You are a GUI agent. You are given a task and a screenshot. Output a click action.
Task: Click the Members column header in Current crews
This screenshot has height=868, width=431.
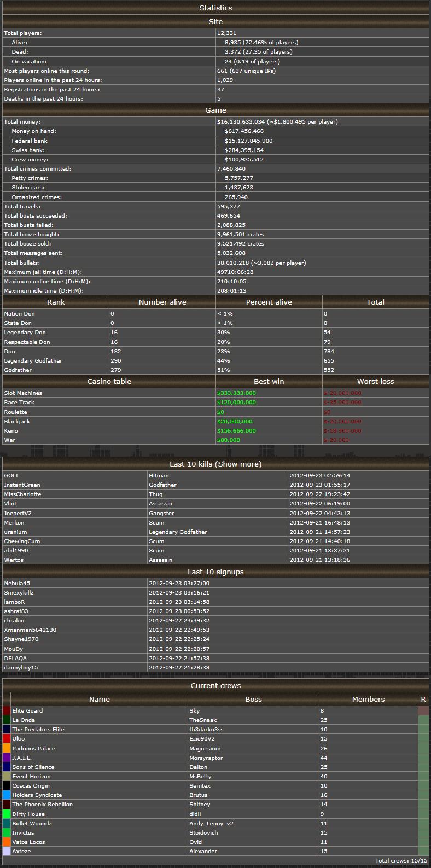pos(368,700)
